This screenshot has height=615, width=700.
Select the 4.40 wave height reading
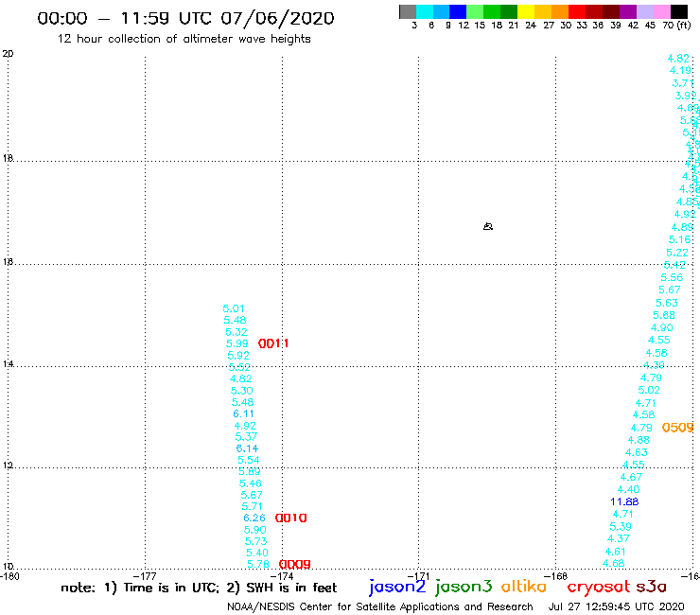coord(628,489)
